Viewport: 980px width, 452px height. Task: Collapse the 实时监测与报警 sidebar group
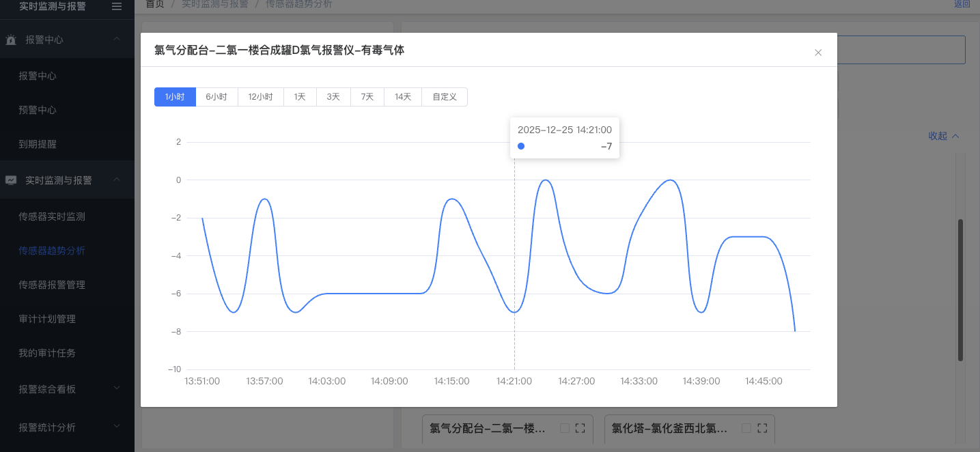(x=117, y=180)
